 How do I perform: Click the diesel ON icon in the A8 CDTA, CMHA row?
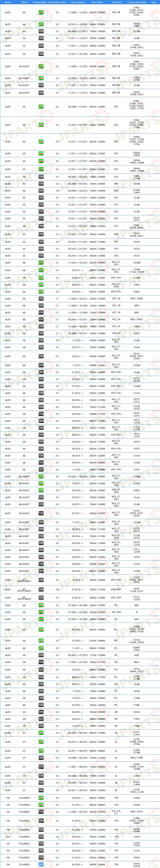pyautogui.click(x=41, y=670)
